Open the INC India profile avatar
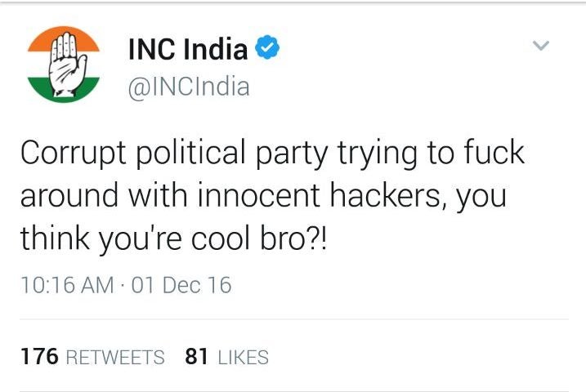Screen dimensions: 586x392 click(x=64, y=65)
